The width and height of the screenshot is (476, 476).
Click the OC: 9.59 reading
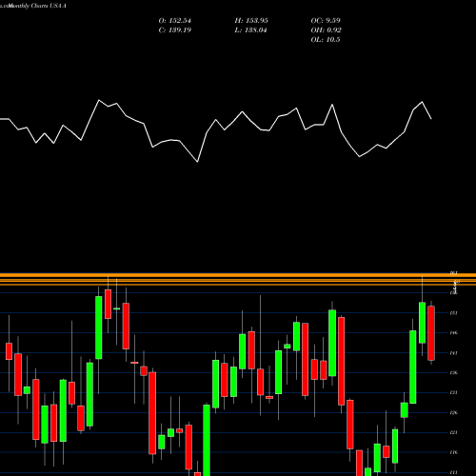pyautogui.click(x=326, y=21)
